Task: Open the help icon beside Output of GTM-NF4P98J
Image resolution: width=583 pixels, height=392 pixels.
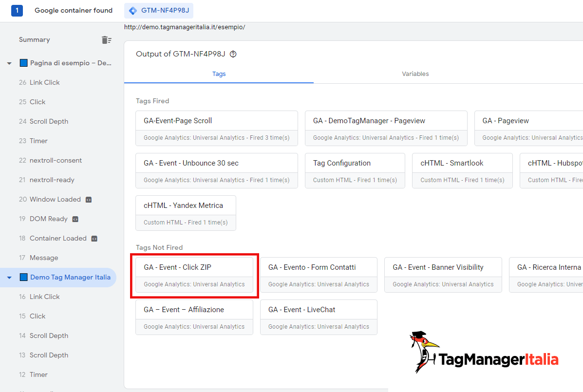Action: pos(233,54)
